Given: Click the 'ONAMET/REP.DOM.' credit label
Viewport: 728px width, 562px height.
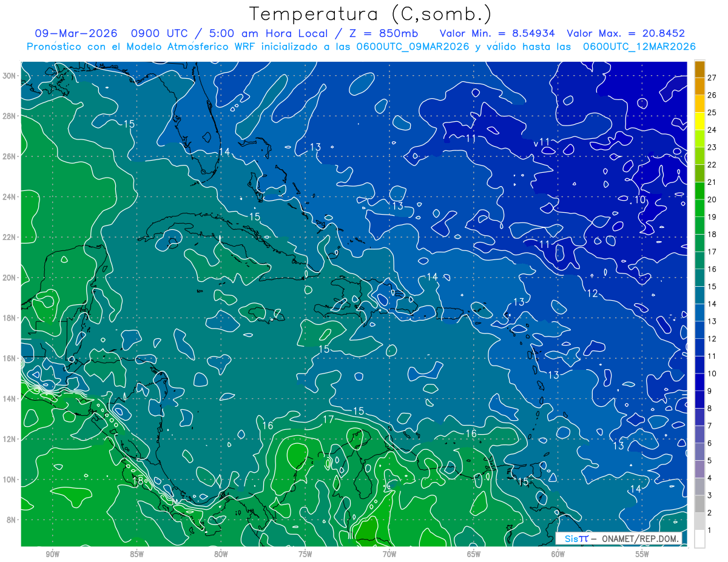Looking at the screenshot, I should click(641, 538).
